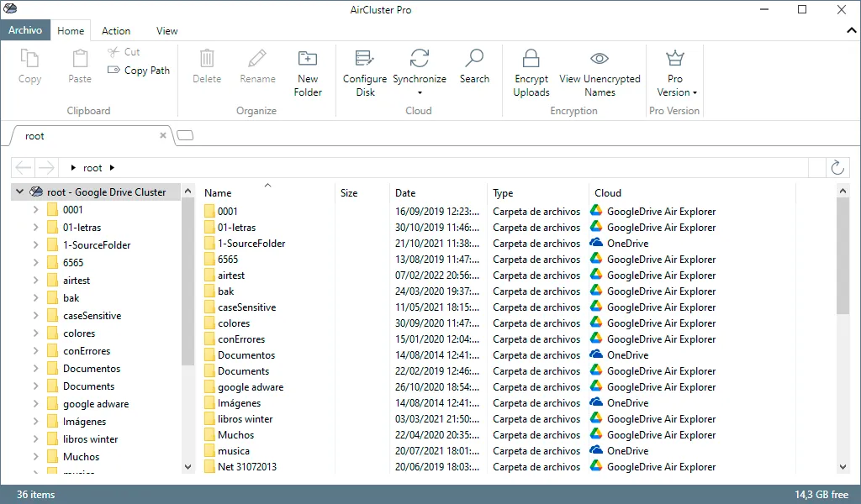The image size is (861, 504).
Task: Open the Synchronize dropdown arrow
Action: point(420,92)
